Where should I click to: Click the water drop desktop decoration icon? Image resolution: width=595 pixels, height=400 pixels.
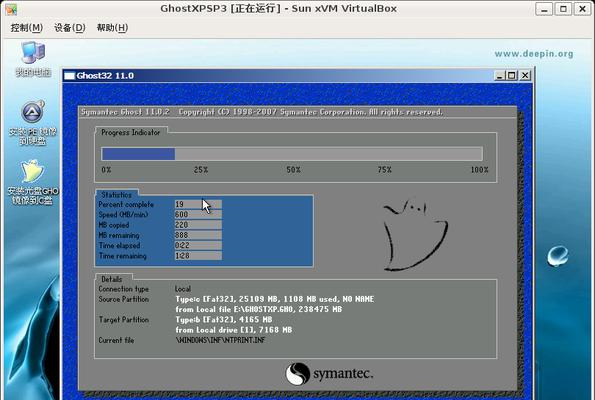pos(557,256)
